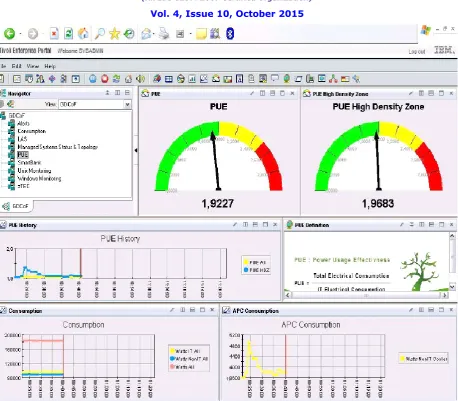This screenshot has width=458, height=401.
Task: Click the 1,9227 PUE gauge value
Action: [x=217, y=203]
